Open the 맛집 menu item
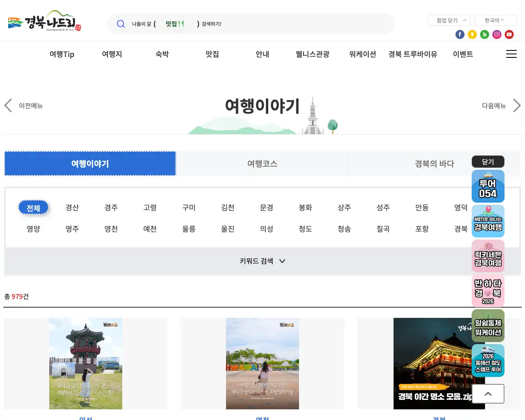This screenshot has width=525, height=420. point(212,54)
